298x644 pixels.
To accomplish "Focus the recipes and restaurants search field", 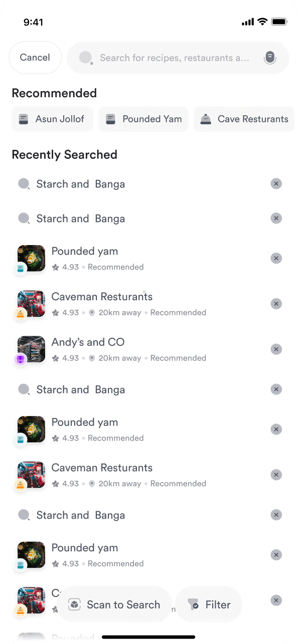I will pyautogui.click(x=178, y=58).
